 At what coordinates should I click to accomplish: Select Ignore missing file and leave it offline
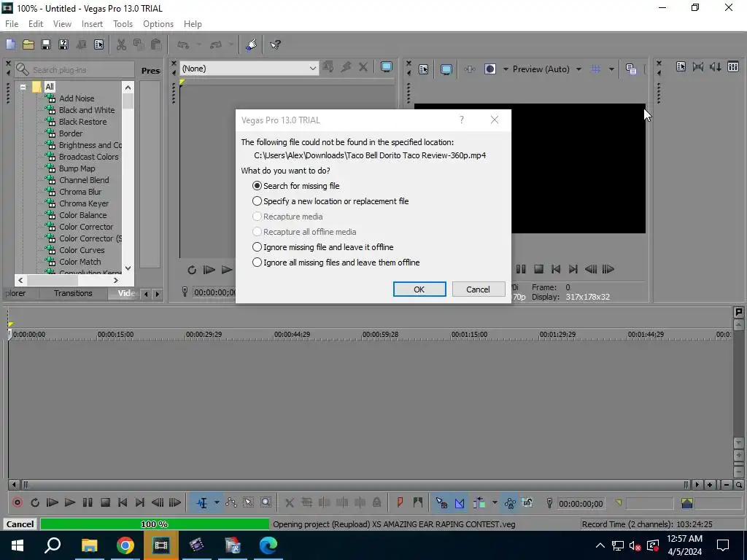point(322,247)
